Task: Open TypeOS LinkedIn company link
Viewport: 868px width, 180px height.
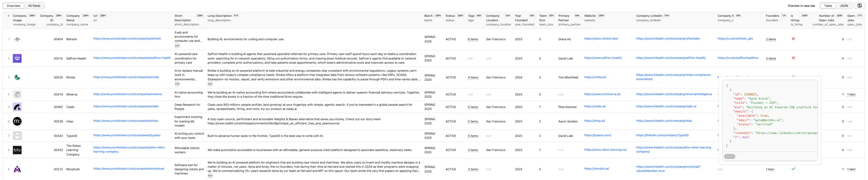Action: pos(662,135)
